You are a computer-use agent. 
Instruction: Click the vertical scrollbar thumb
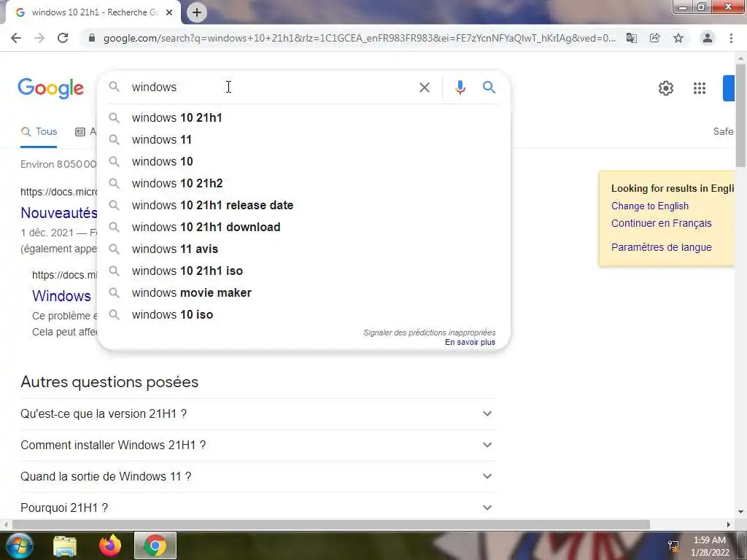[741, 114]
